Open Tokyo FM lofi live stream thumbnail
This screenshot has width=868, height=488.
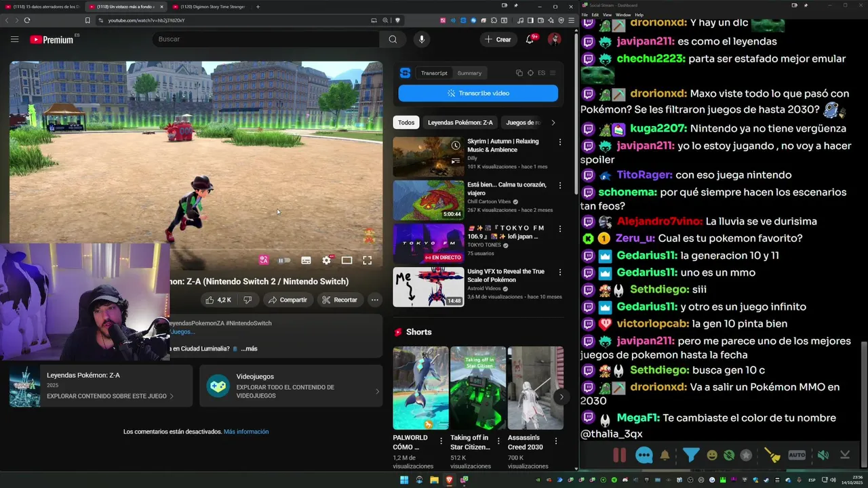[429, 243]
